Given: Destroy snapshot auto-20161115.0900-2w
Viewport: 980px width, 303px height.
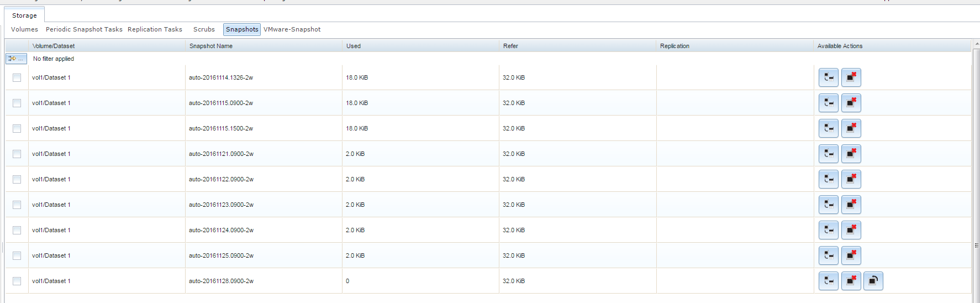Looking at the screenshot, I should click(x=851, y=103).
